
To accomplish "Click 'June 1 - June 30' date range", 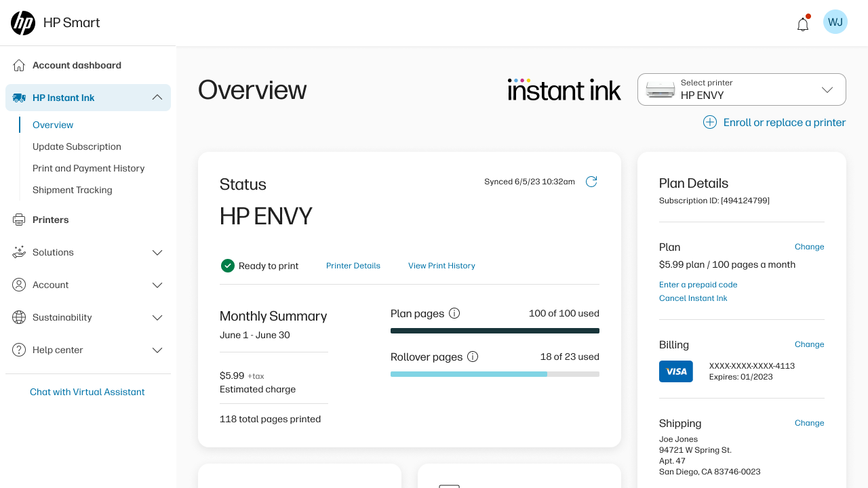I will (255, 335).
